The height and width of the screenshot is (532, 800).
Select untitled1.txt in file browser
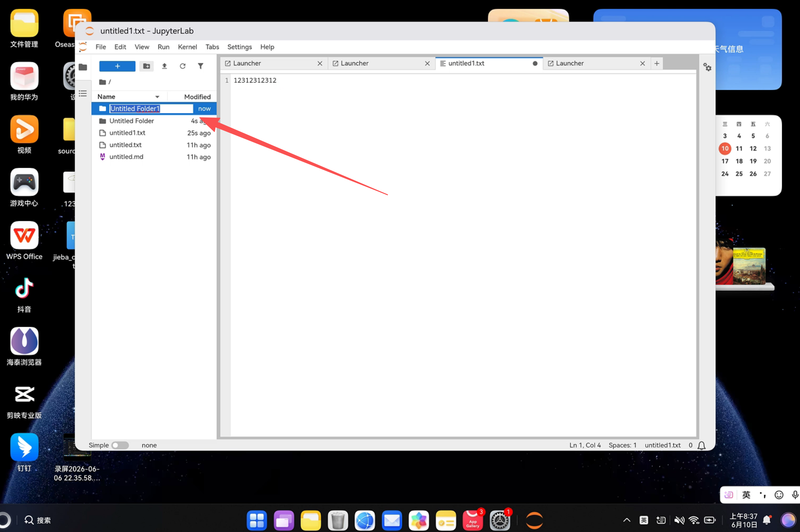[154, 133]
